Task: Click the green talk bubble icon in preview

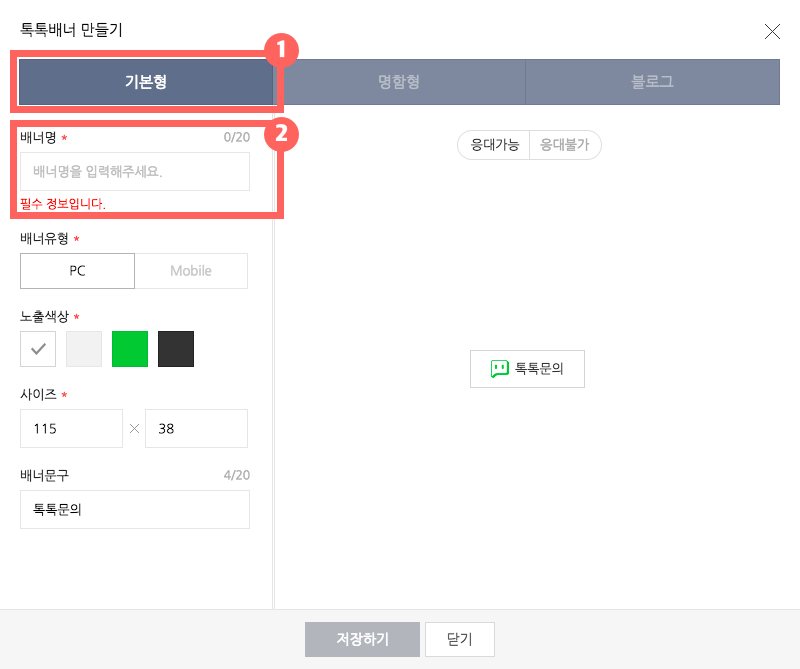Action: [500, 369]
